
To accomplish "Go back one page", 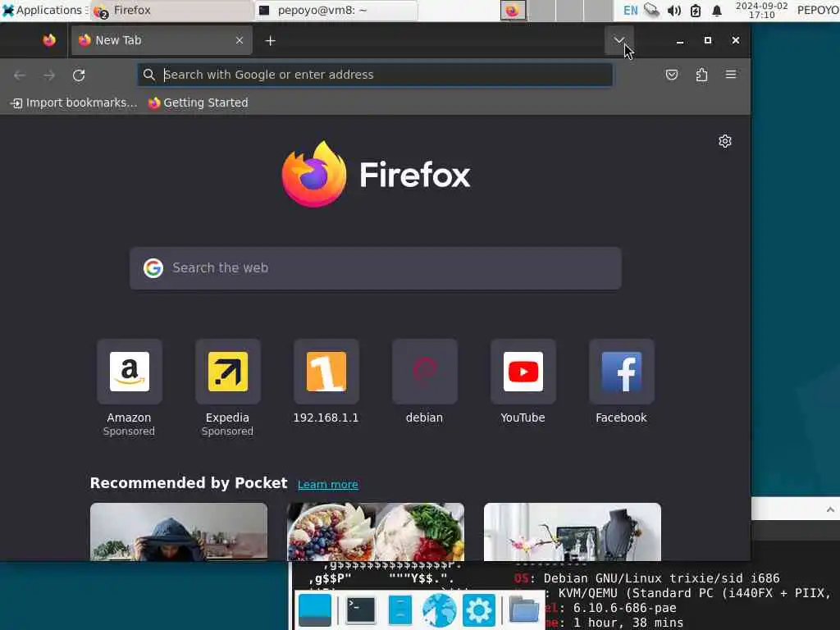I will tap(20, 75).
